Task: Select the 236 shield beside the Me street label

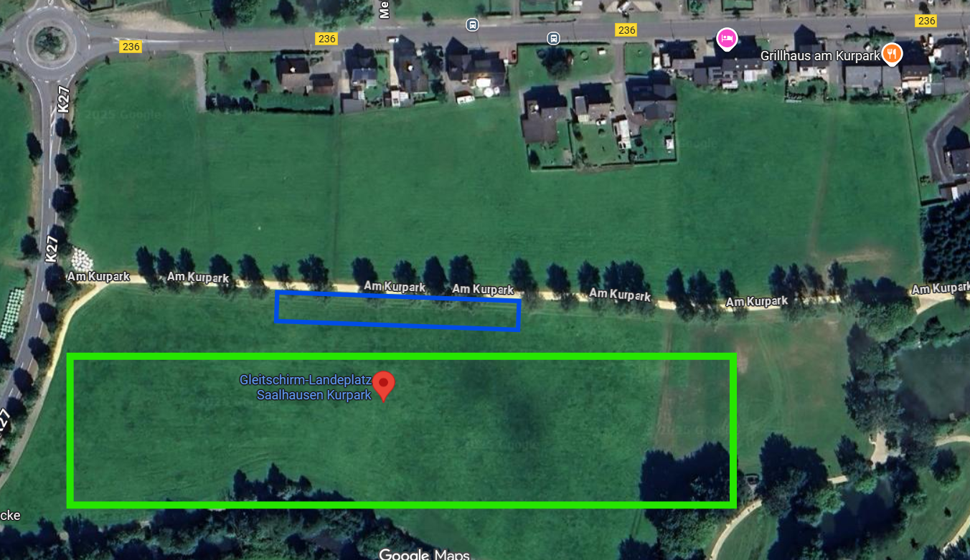Action: (x=326, y=38)
